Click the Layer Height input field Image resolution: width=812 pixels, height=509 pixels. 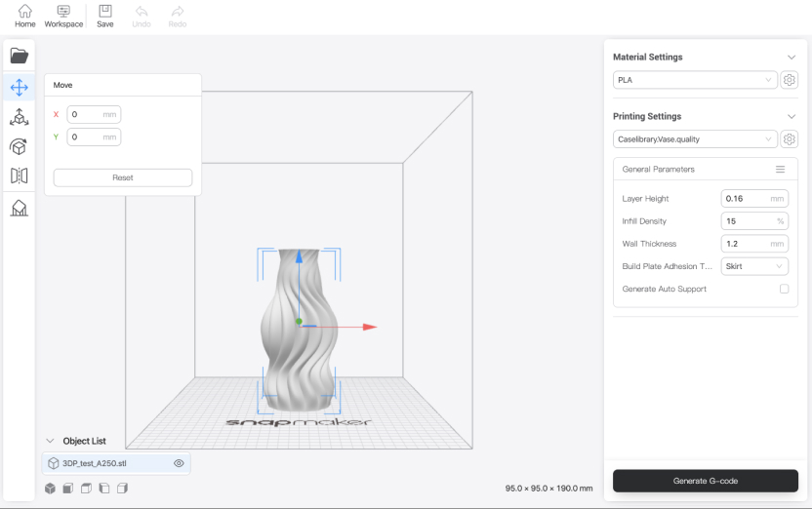(747, 199)
